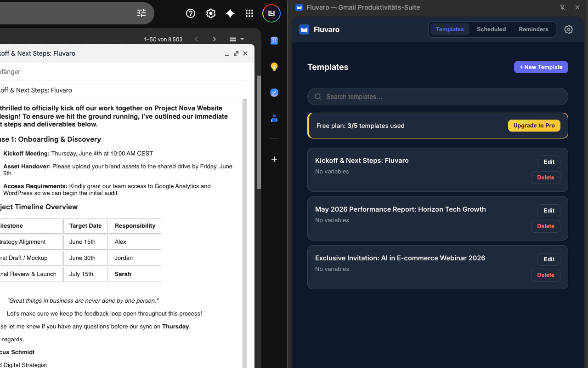Open Google Tasks side panel icon
Viewport: 588px width, 368px height.
[x=274, y=92]
